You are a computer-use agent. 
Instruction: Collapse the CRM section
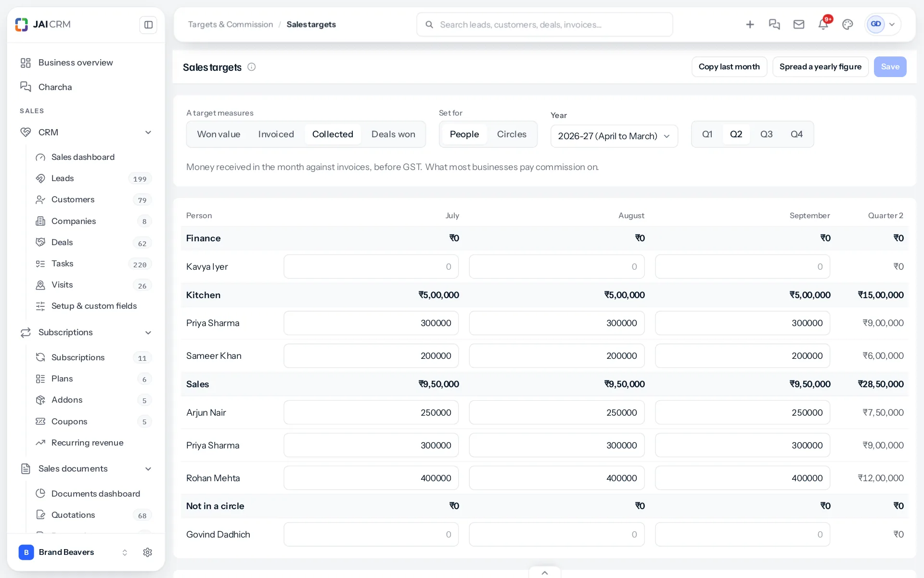click(x=148, y=132)
